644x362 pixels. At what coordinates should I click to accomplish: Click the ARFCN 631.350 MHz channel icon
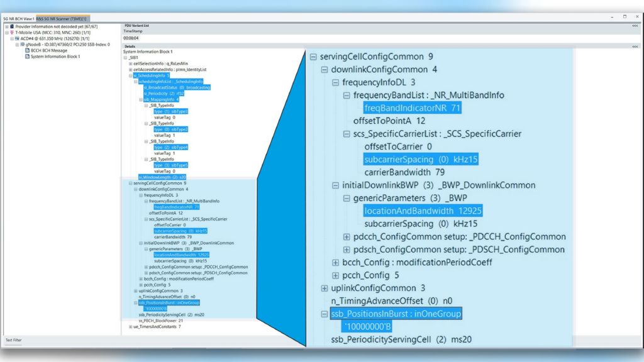tap(17, 39)
